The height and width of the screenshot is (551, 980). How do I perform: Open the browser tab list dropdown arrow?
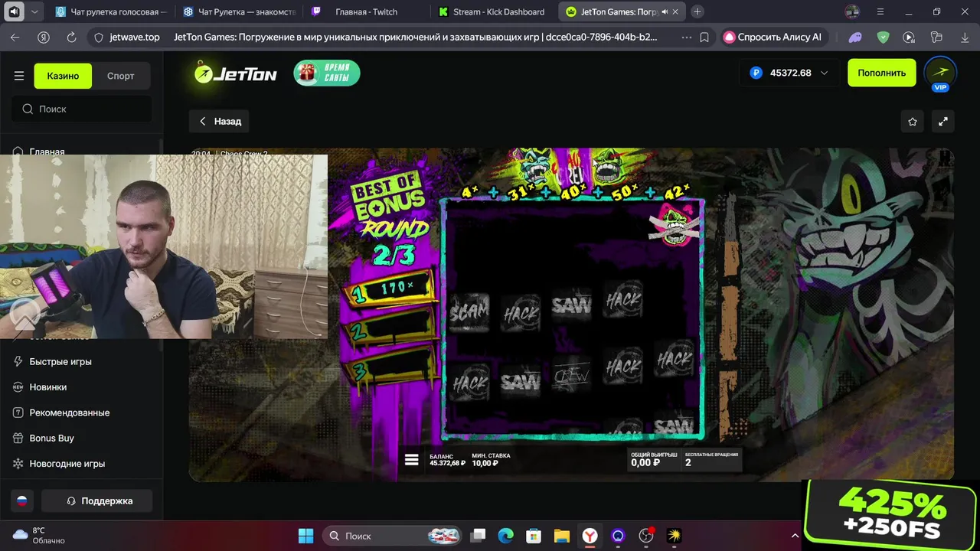click(x=34, y=12)
